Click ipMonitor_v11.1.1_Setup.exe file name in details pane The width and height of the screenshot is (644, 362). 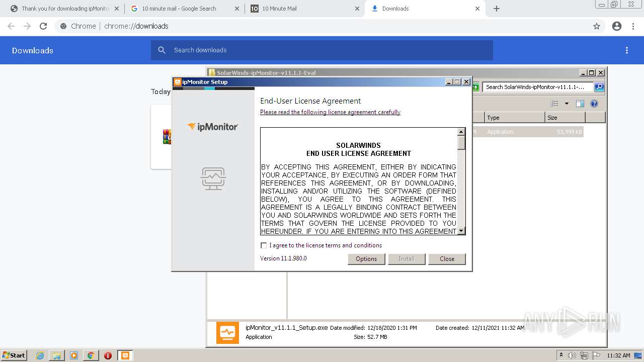287,328
